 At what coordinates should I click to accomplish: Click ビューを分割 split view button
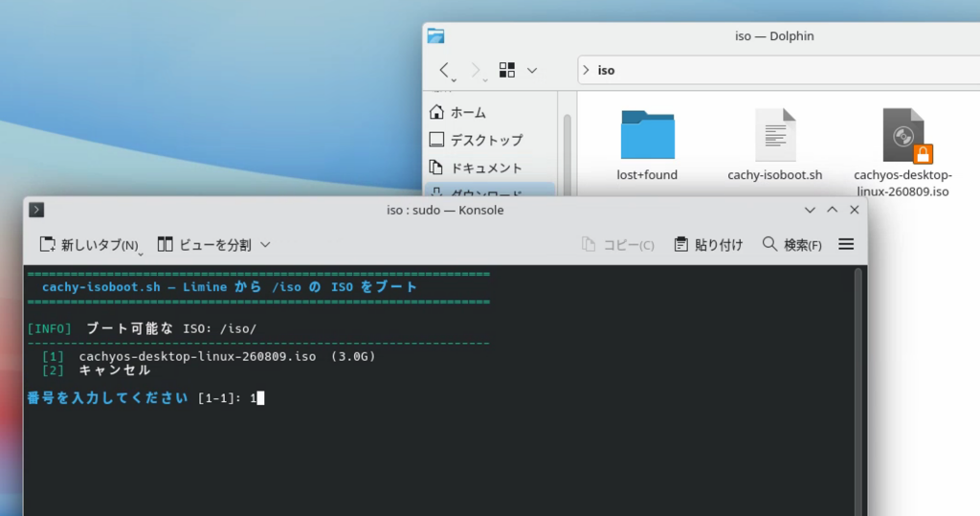coord(205,244)
